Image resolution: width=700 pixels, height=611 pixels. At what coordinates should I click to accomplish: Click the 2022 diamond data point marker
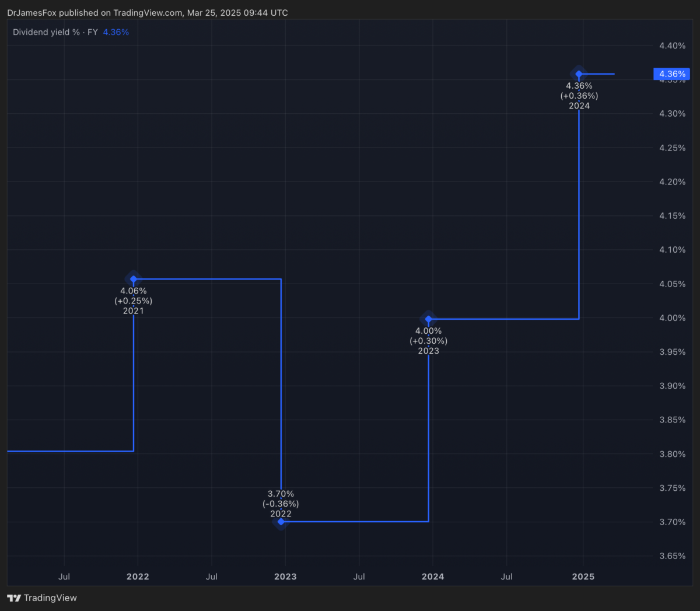click(x=281, y=522)
